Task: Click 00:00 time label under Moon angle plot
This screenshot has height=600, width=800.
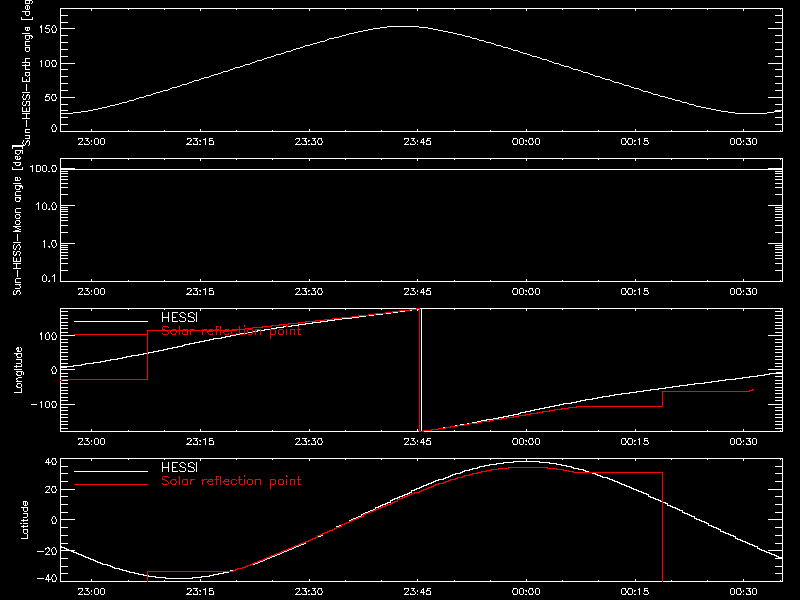Action: (x=526, y=291)
